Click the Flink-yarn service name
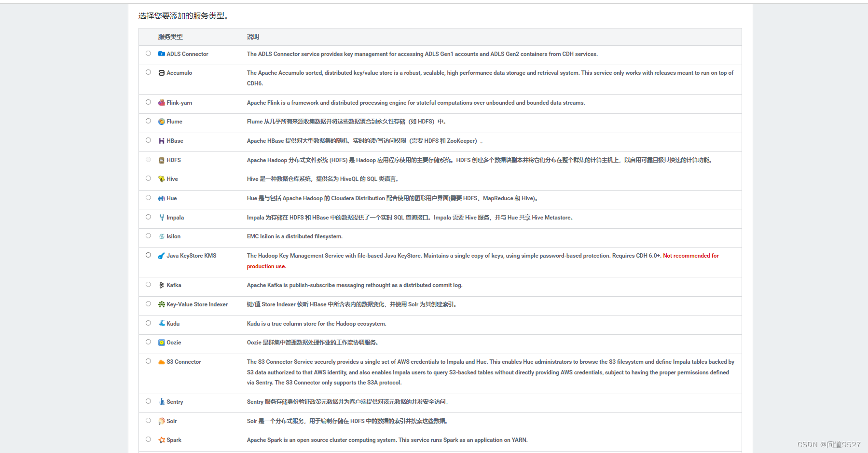This screenshot has width=868, height=453. tap(179, 103)
